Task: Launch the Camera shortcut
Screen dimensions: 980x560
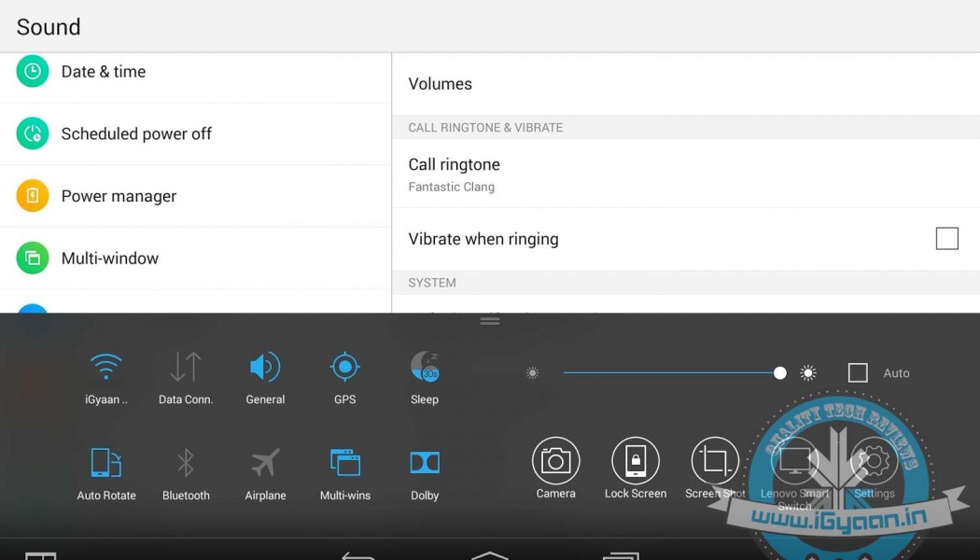Action: [x=555, y=461]
